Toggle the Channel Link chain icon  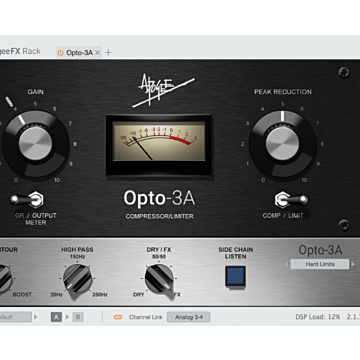tap(118, 317)
